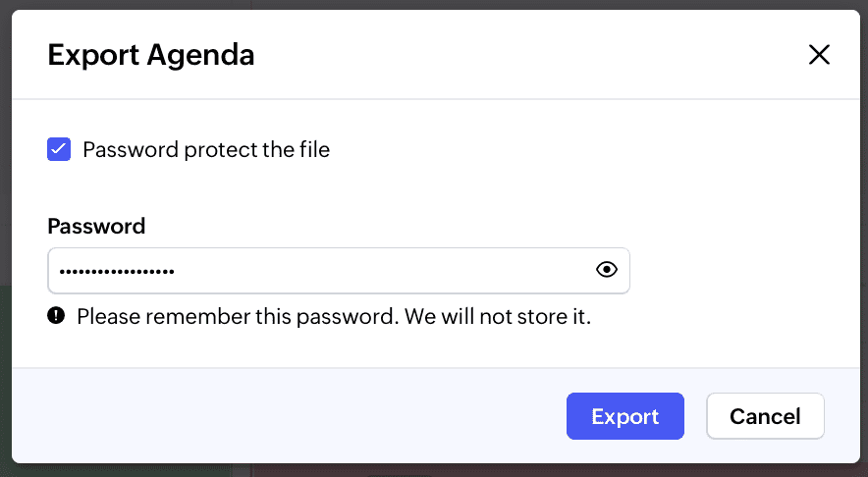Reveal the password with the eye icon
Viewport: 868px width, 477px height.
click(607, 270)
